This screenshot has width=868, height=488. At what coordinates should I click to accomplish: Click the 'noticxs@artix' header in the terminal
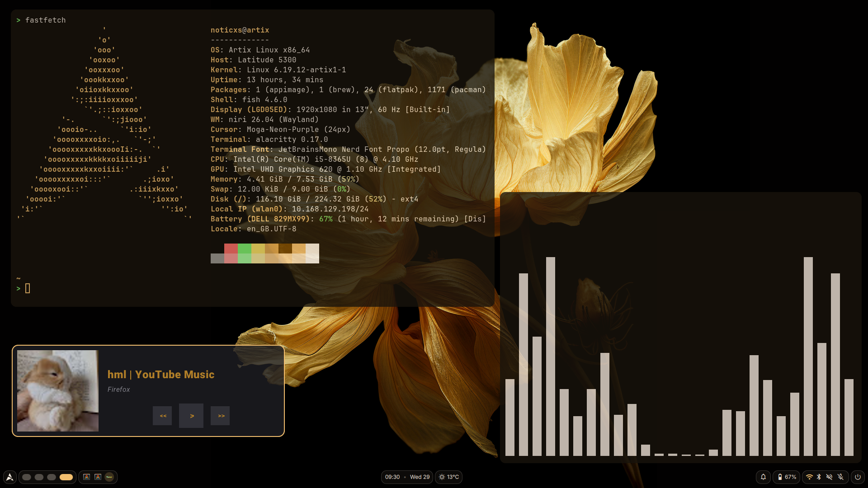[240, 30]
